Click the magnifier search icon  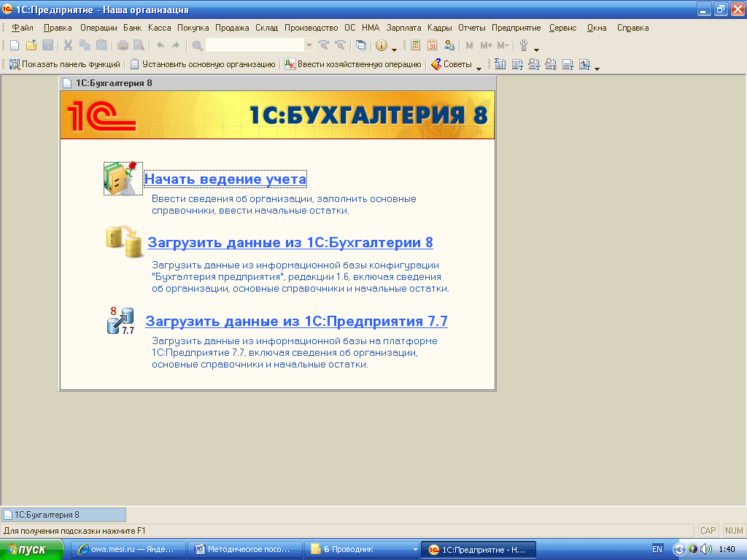197,45
